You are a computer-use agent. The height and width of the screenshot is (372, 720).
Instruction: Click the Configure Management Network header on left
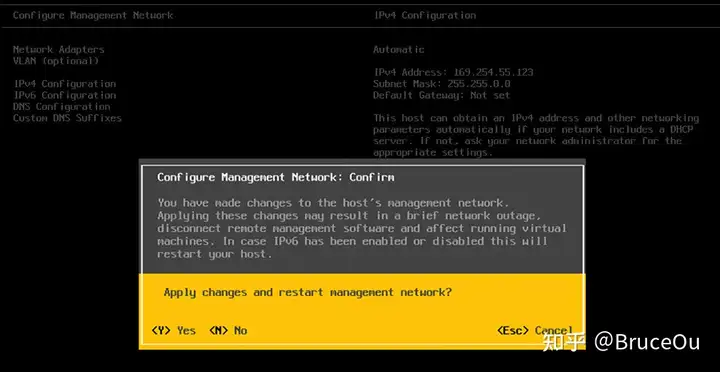93,15
